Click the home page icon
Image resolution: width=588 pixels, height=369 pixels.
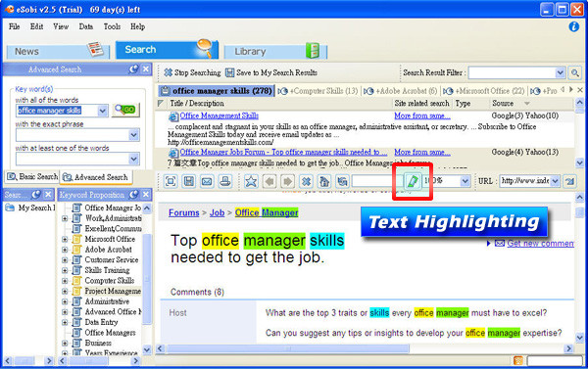(x=324, y=181)
